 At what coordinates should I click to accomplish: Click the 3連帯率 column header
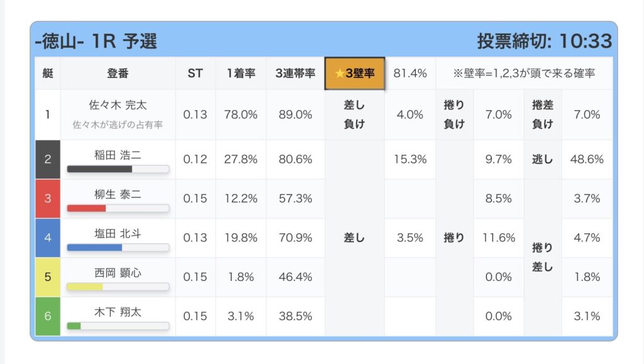click(295, 73)
